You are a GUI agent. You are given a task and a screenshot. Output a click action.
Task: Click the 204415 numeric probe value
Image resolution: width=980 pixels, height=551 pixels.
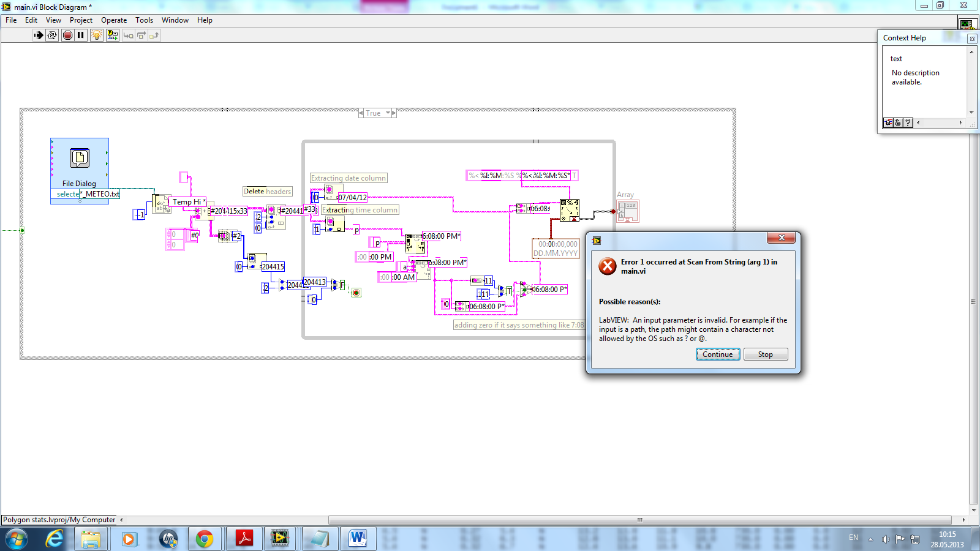coord(272,267)
